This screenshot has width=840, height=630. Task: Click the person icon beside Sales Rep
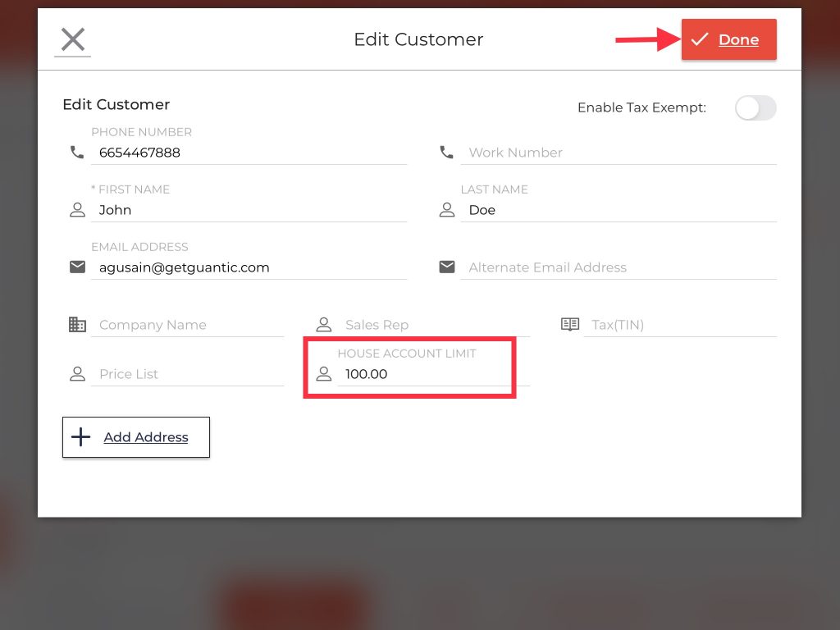pyautogui.click(x=323, y=325)
